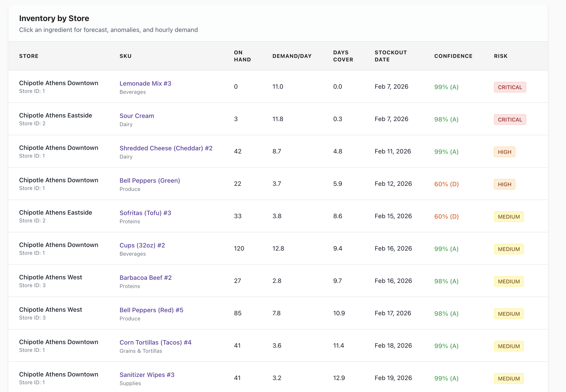Image resolution: width=566 pixels, height=392 pixels.
Task: Click the MEDIUM badge for Sofritas row
Action: (509, 217)
